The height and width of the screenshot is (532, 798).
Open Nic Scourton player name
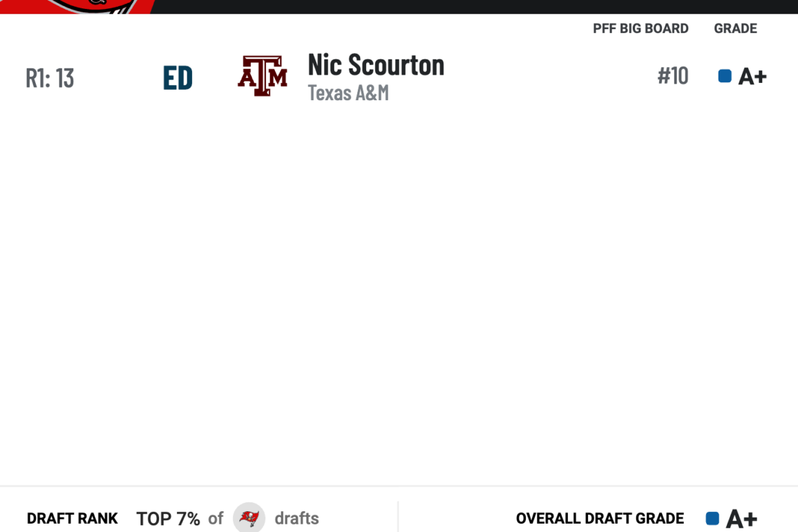(x=376, y=65)
